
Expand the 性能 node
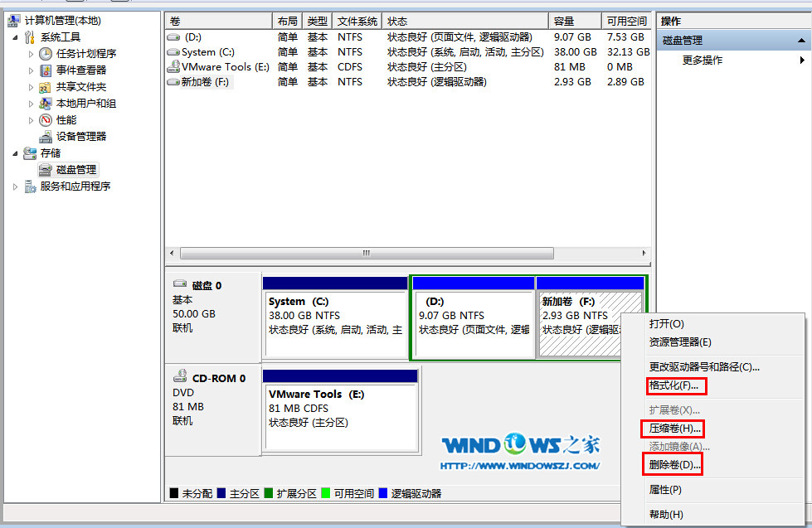click(31, 120)
